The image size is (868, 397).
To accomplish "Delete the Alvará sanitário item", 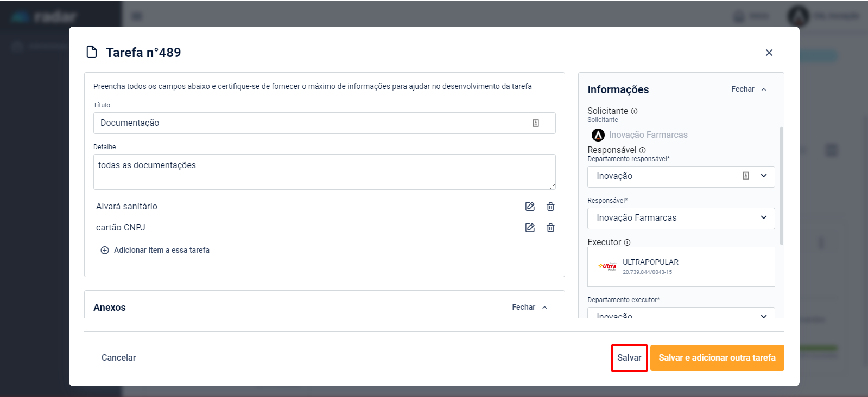I will pyautogui.click(x=550, y=207).
